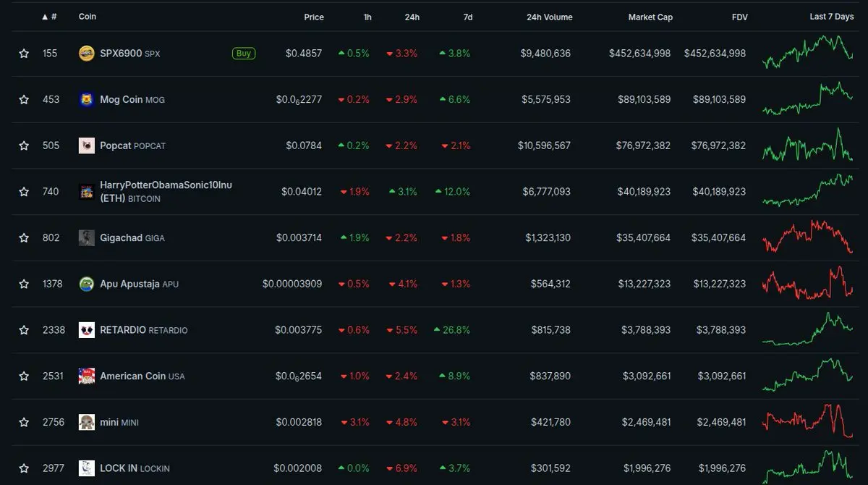
Task: Click the Mog Coin logo icon
Action: pyautogui.click(x=87, y=99)
